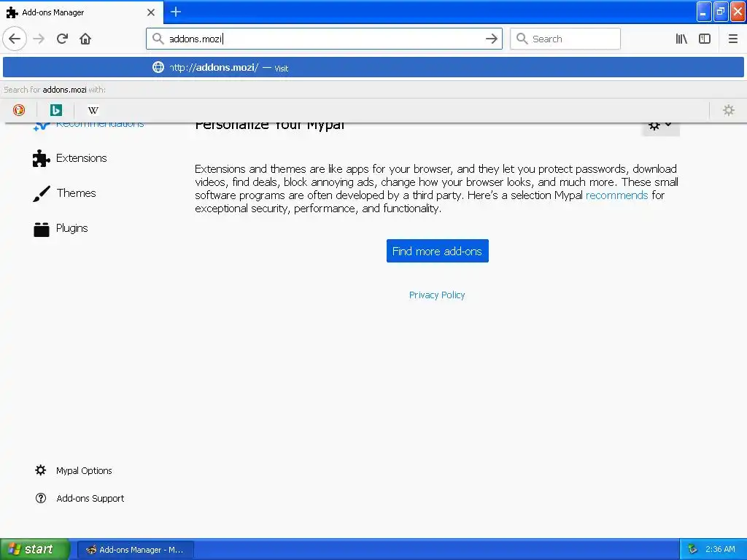Search with DuckDuckGo engine icon
Image resolution: width=747 pixels, height=560 pixels.
(x=19, y=110)
